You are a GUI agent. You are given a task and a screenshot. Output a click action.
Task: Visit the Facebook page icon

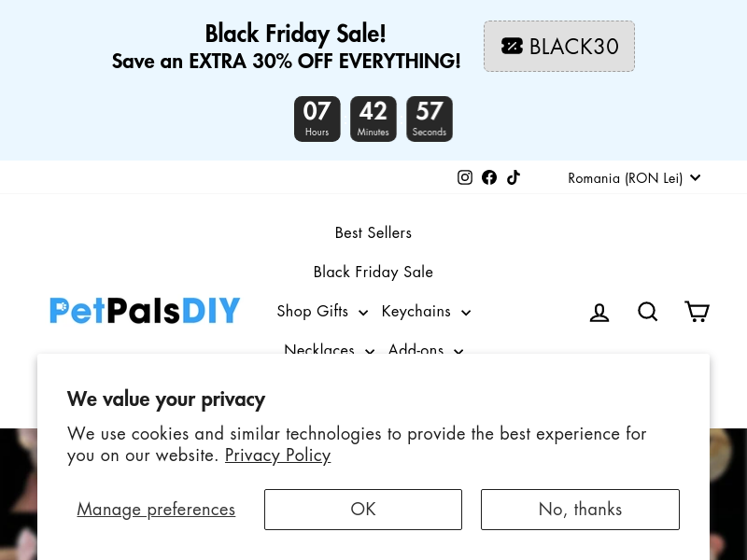[489, 177]
